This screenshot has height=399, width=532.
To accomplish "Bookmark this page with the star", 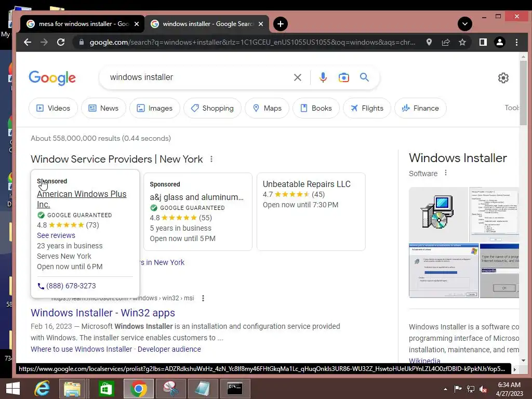I will [x=462, y=42].
